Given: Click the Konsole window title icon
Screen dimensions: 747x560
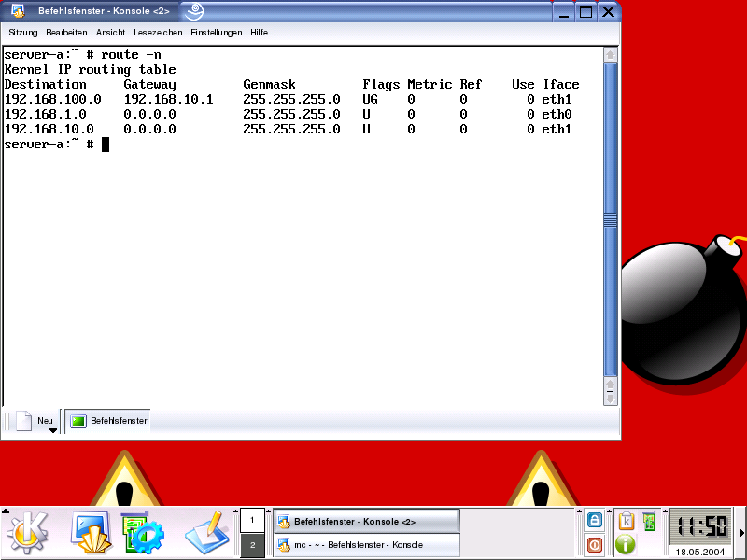Looking at the screenshot, I should [18, 10].
